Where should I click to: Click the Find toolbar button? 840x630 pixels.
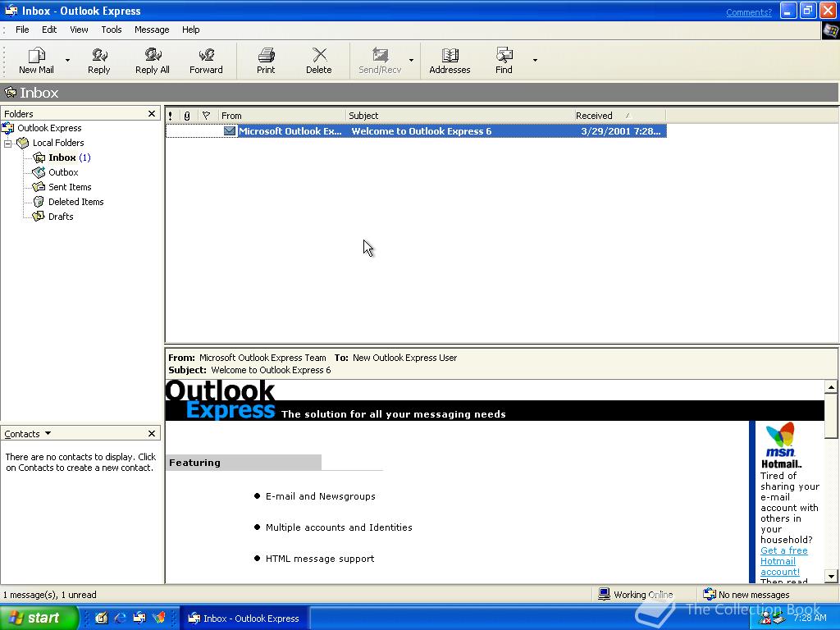504,61
